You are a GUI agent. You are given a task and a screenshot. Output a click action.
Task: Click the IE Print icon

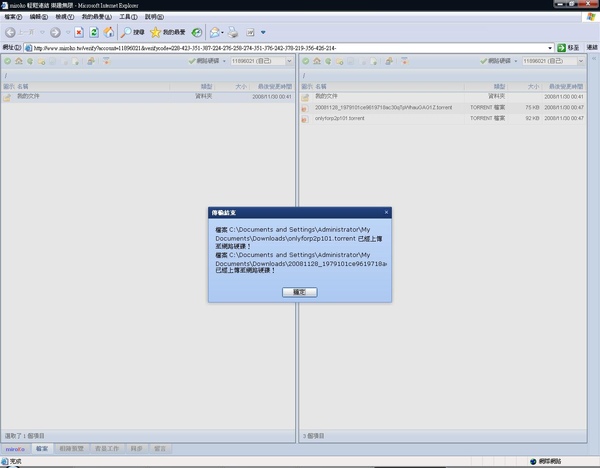[x=233, y=33]
